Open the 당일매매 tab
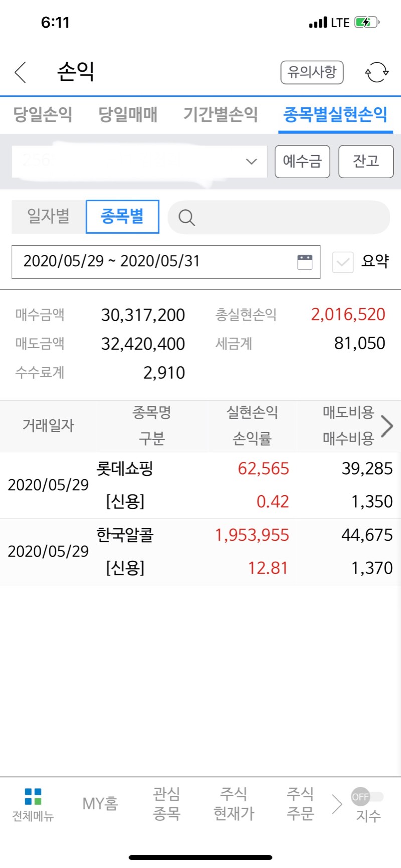 click(128, 115)
